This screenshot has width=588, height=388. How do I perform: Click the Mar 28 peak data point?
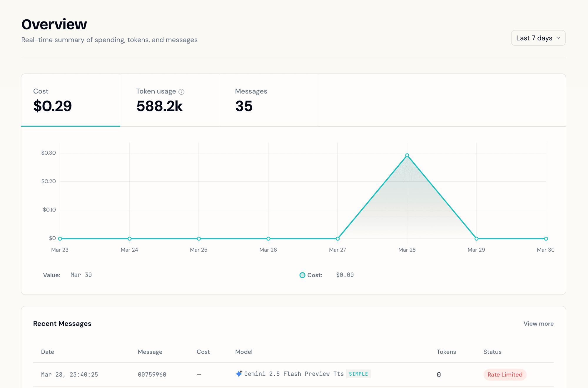tap(407, 155)
